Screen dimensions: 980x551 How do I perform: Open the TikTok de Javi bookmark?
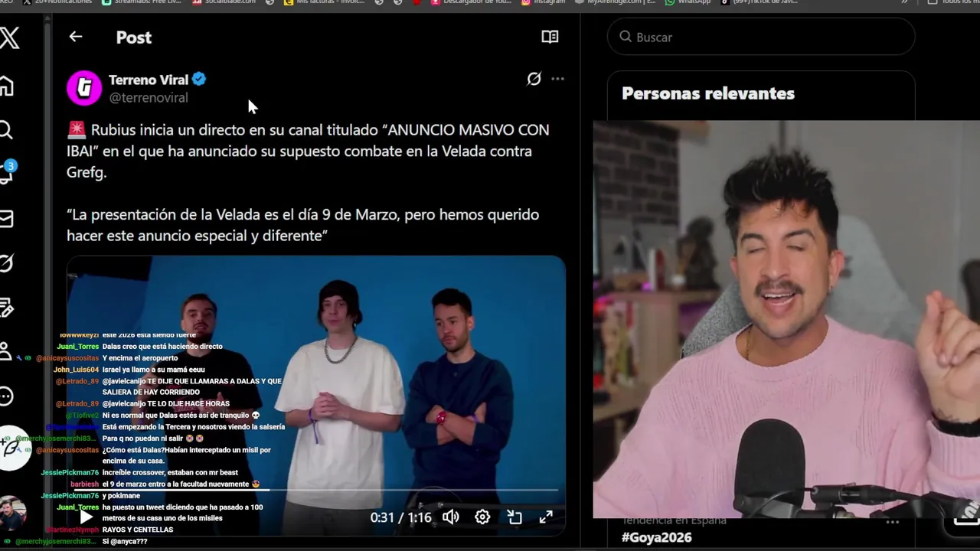coord(758,2)
